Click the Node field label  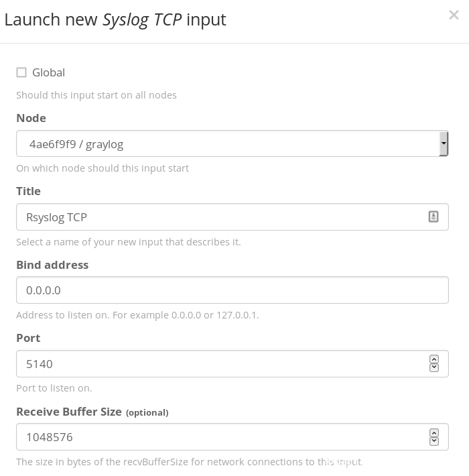coord(31,118)
